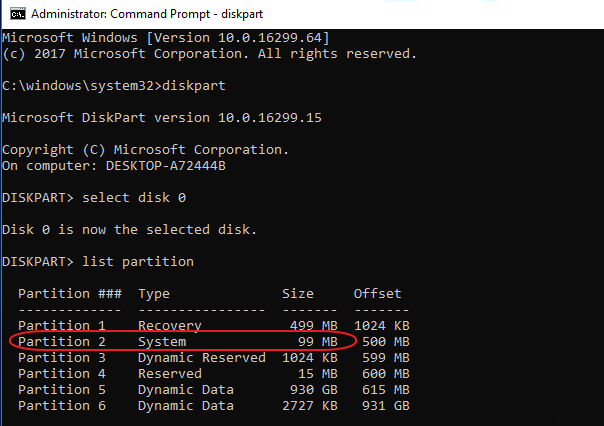Image resolution: width=604 pixels, height=426 pixels.
Task: Click the 'Offset' column header
Action: [377, 293]
